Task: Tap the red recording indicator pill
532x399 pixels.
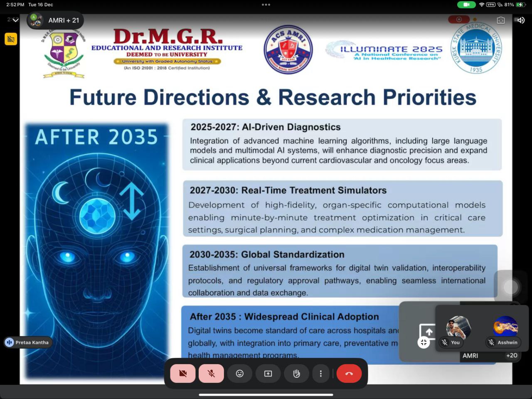Action: [459, 20]
